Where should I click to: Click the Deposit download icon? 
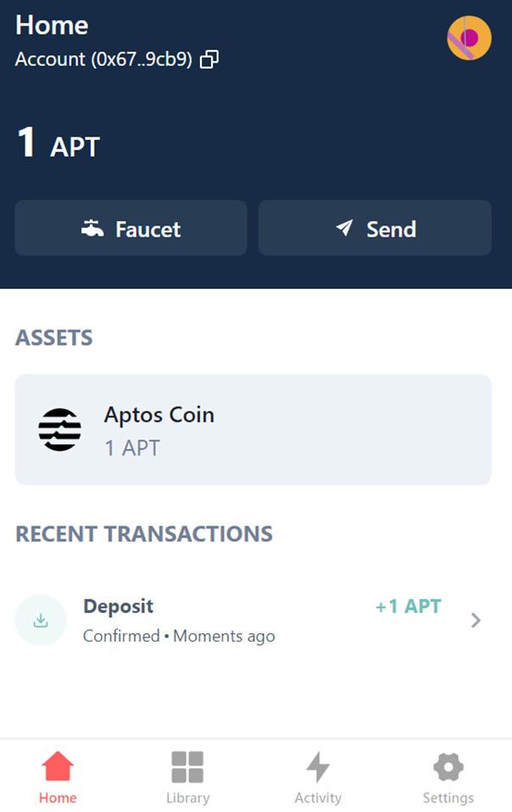click(x=41, y=620)
